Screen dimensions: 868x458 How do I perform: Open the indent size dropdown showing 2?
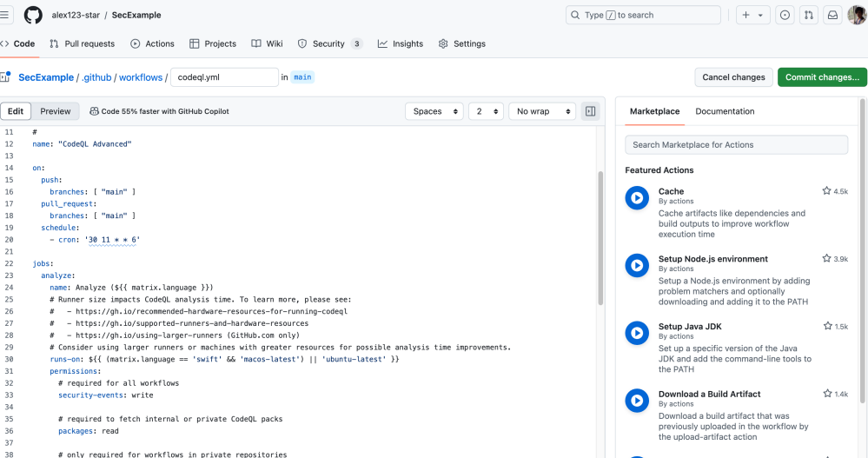point(486,111)
